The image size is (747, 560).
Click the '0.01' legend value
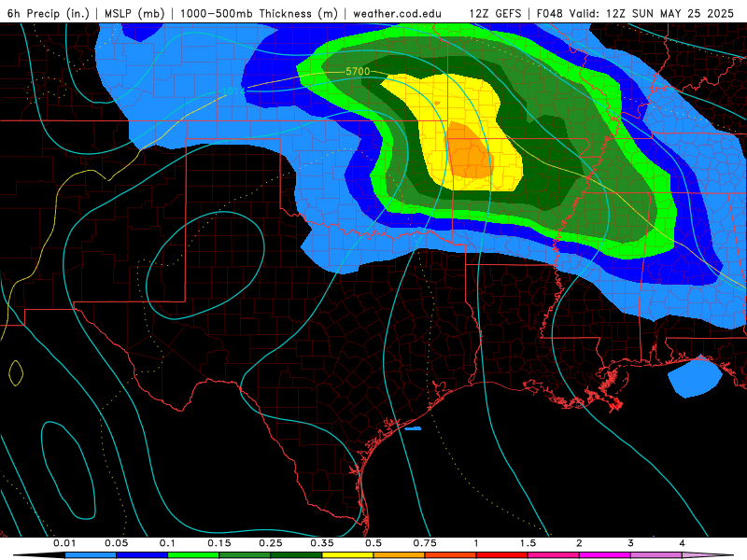click(64, 543)
